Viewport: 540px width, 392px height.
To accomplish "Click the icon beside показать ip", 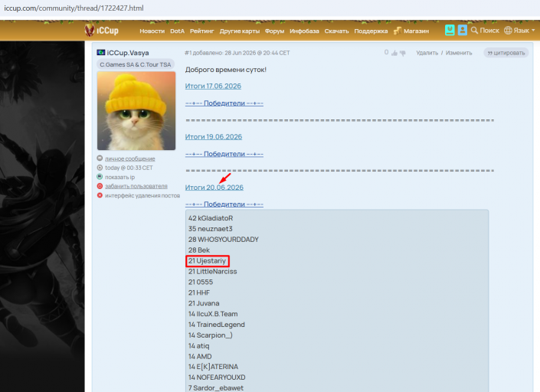I will click(x=100, y=177).
